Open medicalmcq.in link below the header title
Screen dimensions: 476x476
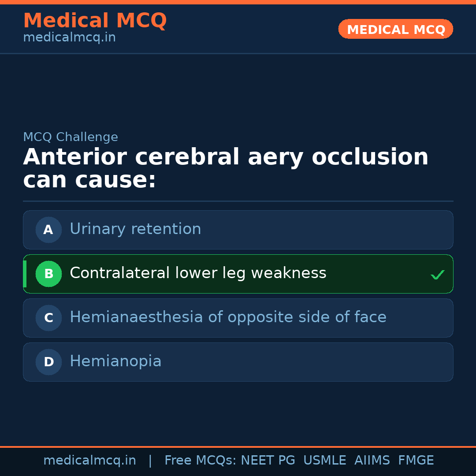(69, 38)
